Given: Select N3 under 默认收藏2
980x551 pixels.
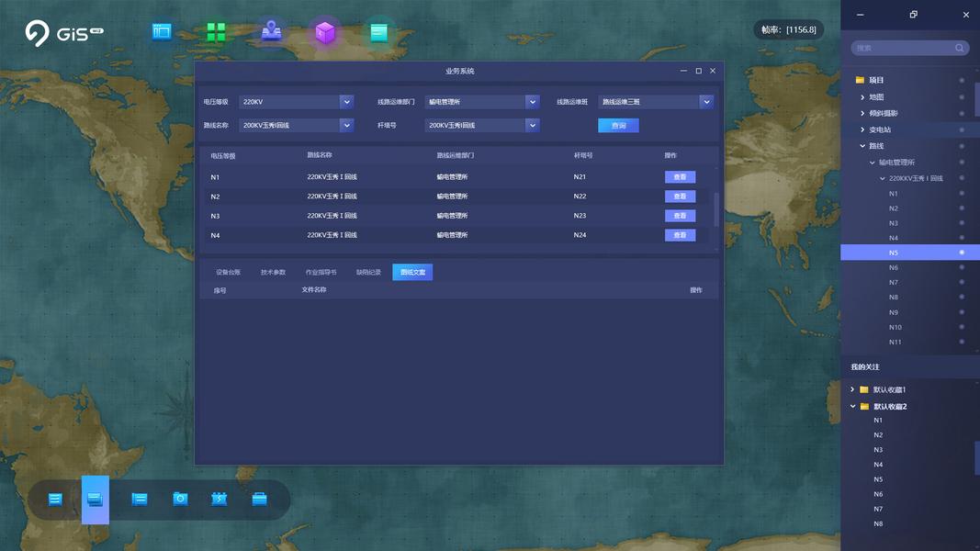Looking at the screenshot, I should click(x=878, y=450).
